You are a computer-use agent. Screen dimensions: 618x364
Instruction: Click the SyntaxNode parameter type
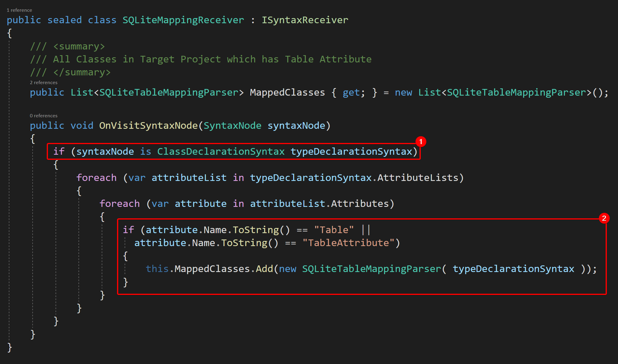pyautogui.click(x=232, y=125)
